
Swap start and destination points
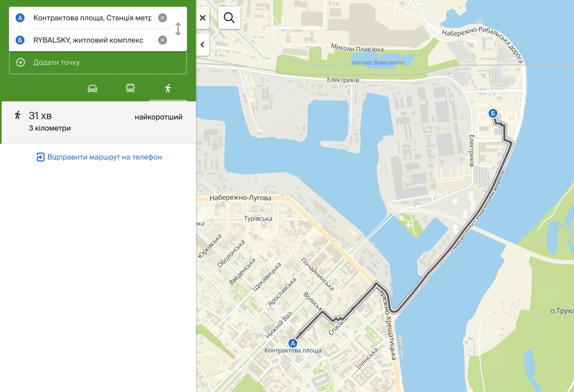coord(178,29)
